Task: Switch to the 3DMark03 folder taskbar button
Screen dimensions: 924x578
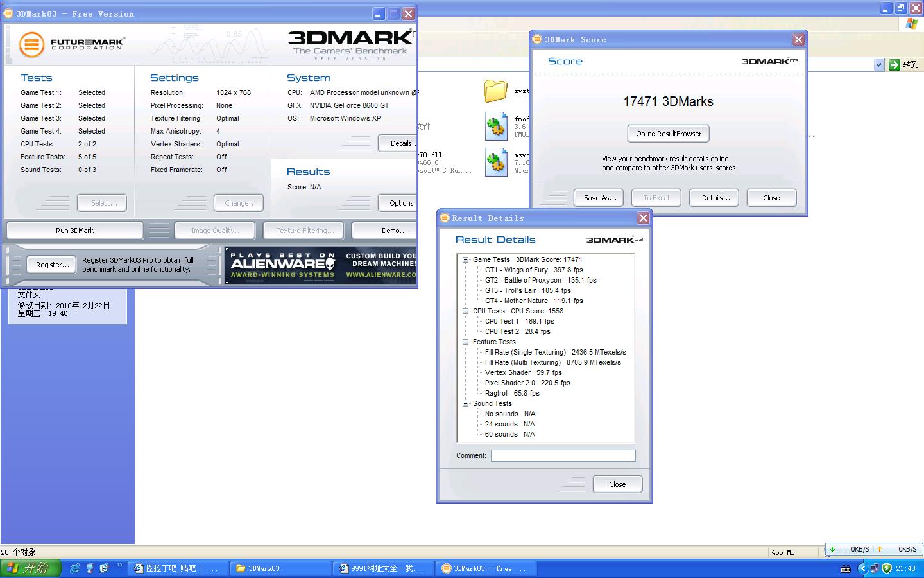Action: click(x=281, y=568)
